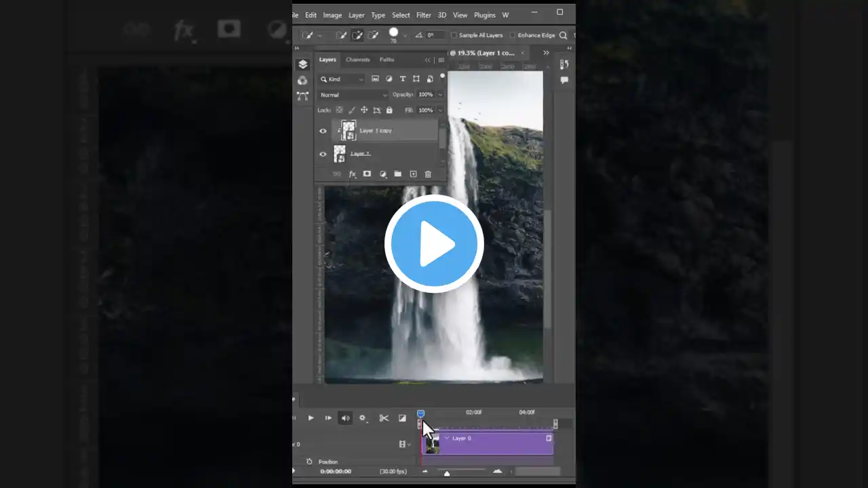Delete layer using the trash icon

tap(428, 174)
